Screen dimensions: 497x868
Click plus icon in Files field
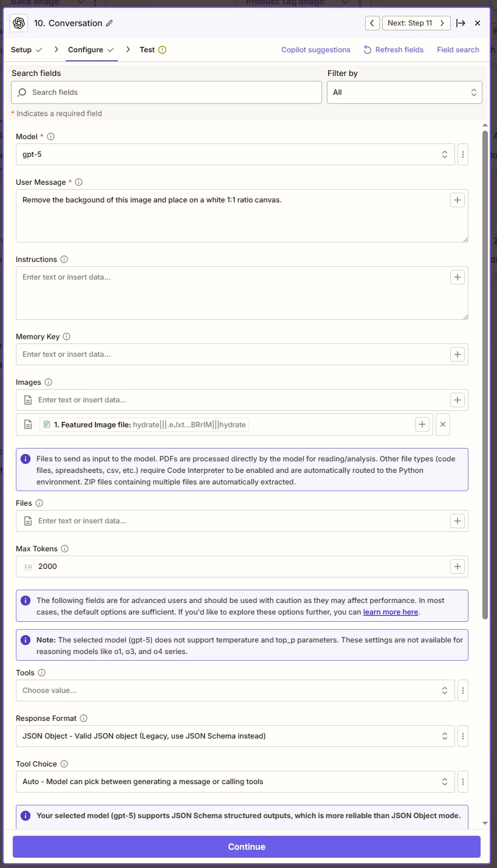click(x=458, y=521)
